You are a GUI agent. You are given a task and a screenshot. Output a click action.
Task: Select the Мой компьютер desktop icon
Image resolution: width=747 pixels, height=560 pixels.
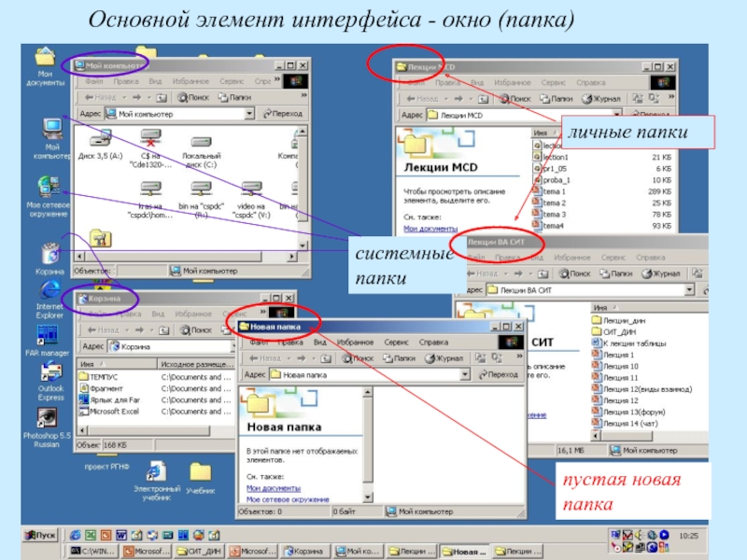pyautogui.click(x=51, y=137)
